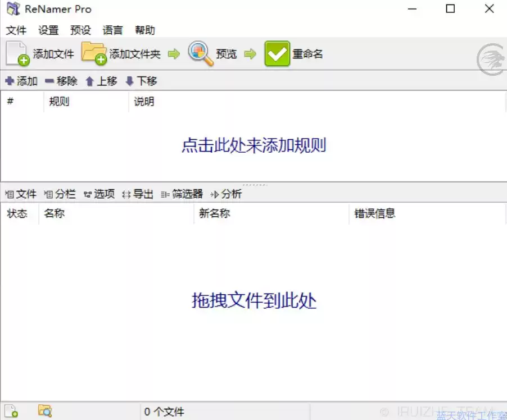Select the 预览 (Preview) magnifier icon
The width and height of the screenshot is (507, 420).
(198, 53)
